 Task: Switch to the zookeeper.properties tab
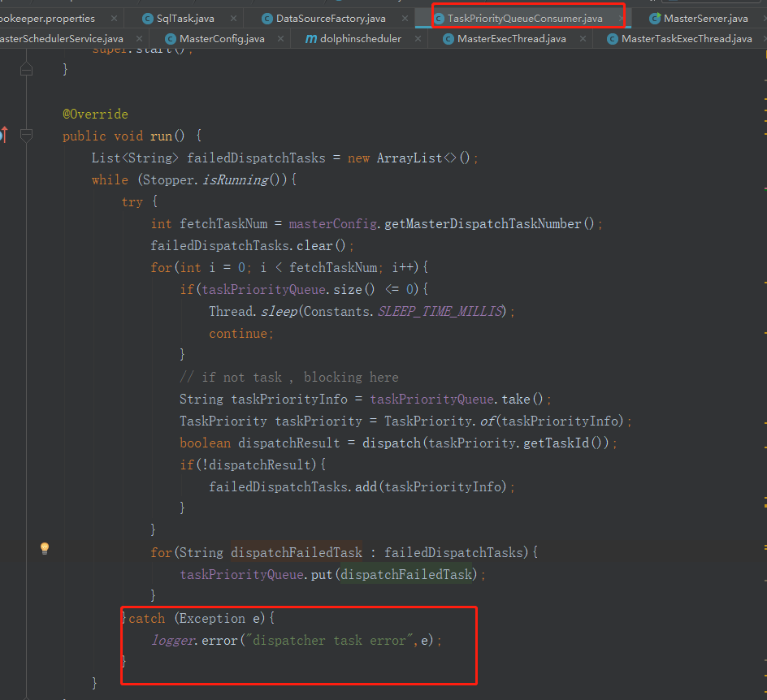47,19
